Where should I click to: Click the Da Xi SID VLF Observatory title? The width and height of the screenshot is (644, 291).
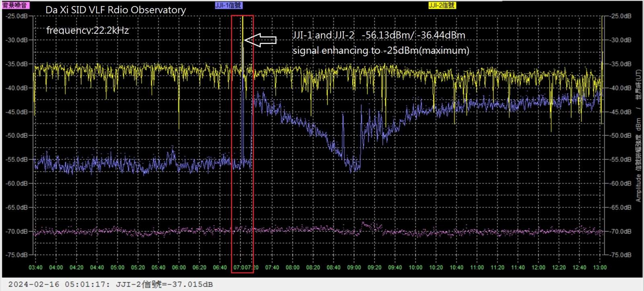(x=116, y=10)
